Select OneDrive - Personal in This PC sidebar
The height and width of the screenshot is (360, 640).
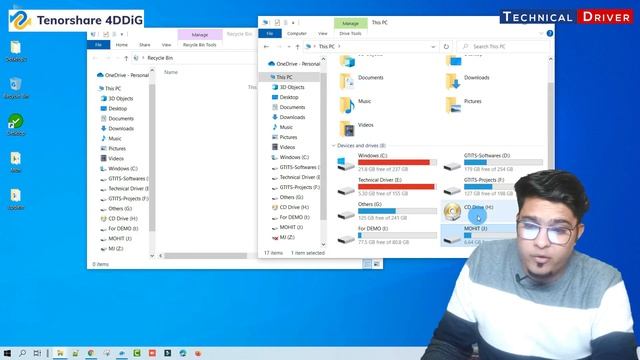point(294,64)
